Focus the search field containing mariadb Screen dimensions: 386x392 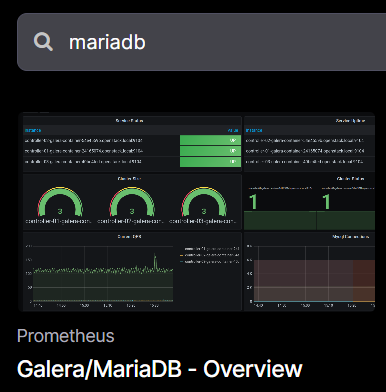point(201,42)
